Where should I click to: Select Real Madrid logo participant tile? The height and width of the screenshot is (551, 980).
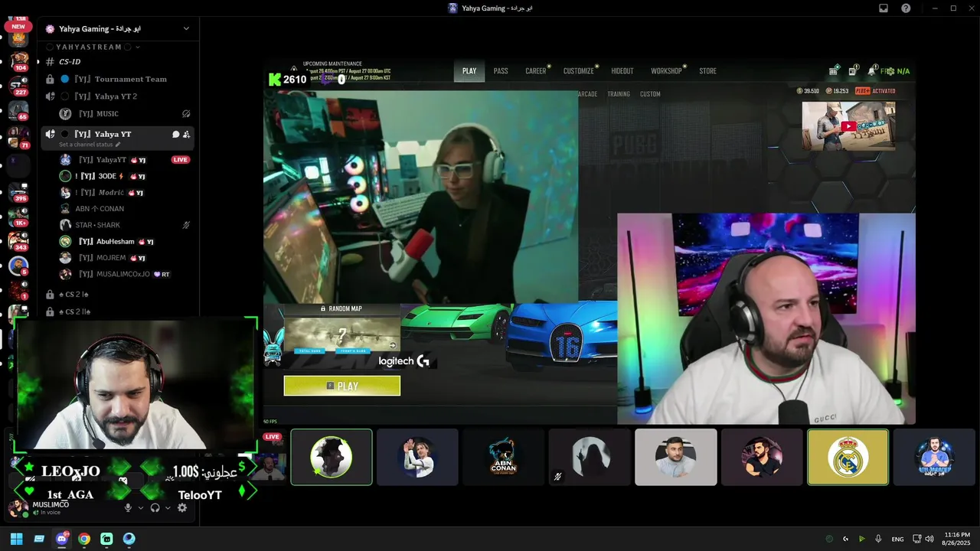[848, 457]
